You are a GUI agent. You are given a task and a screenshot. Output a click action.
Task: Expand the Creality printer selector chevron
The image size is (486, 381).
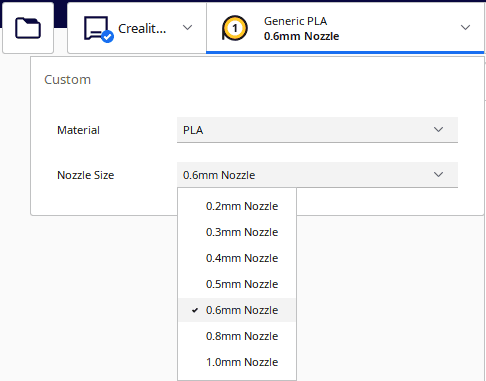(x=188, y=27)
